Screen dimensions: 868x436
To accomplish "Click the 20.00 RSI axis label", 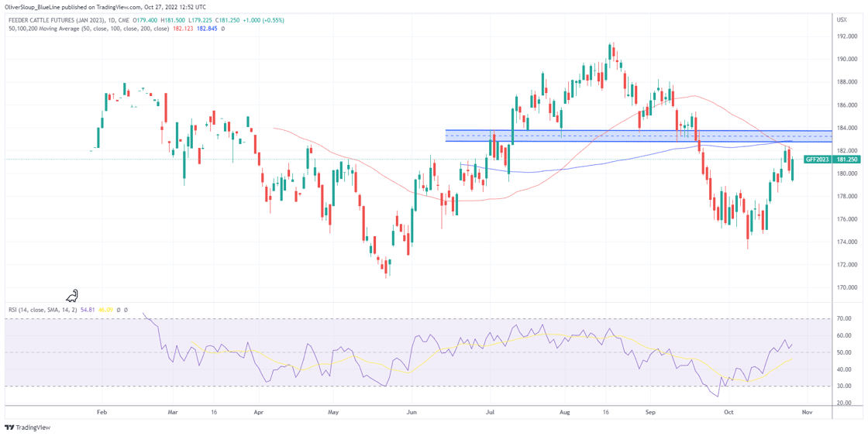I will 844,403.
